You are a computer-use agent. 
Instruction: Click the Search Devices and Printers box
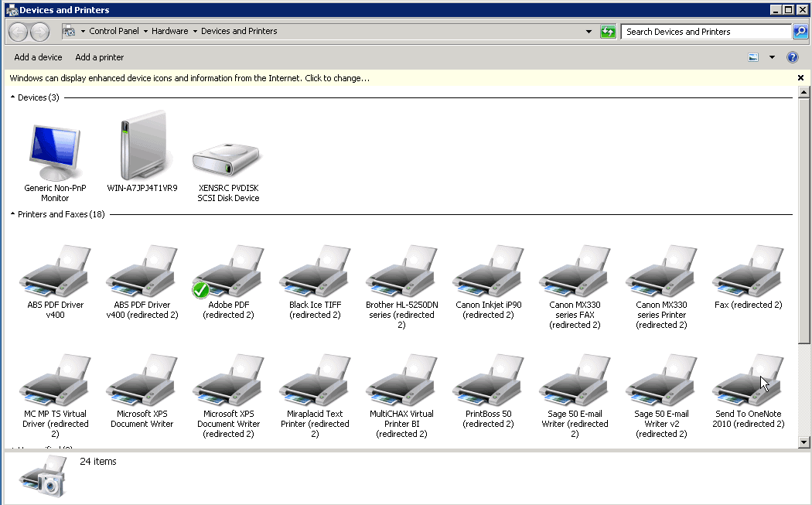tap(705, 32)
